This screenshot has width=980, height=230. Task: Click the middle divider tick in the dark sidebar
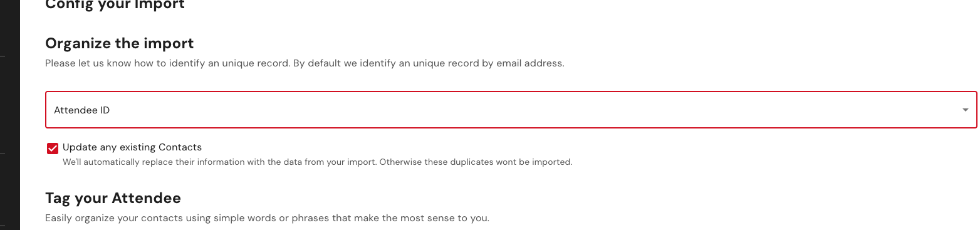tap(3, 153)
